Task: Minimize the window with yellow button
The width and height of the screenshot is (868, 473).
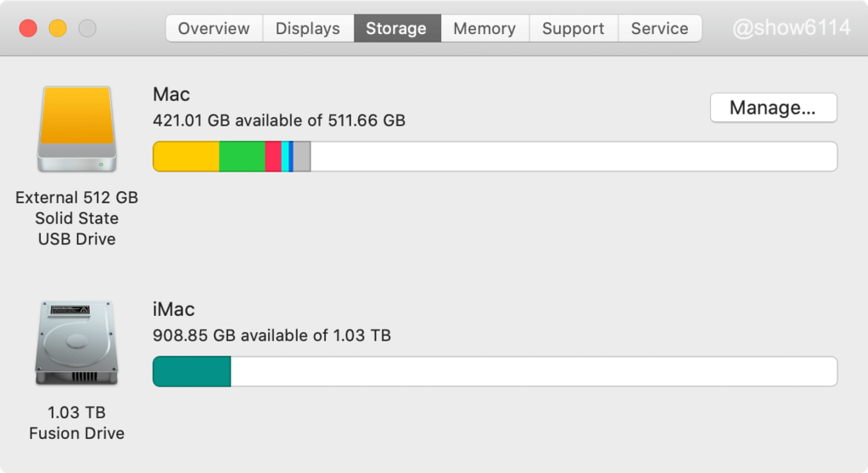Action: (x=58, y=28)
